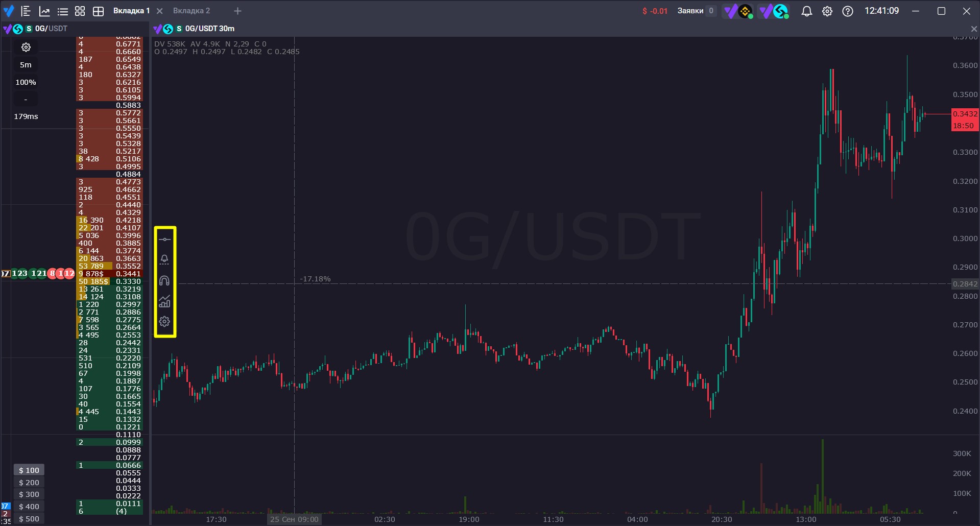This screenshot has height=526, width=980.
Task: Toggle the magnet snap tool on chart
Action: click(x=164, y=280)
